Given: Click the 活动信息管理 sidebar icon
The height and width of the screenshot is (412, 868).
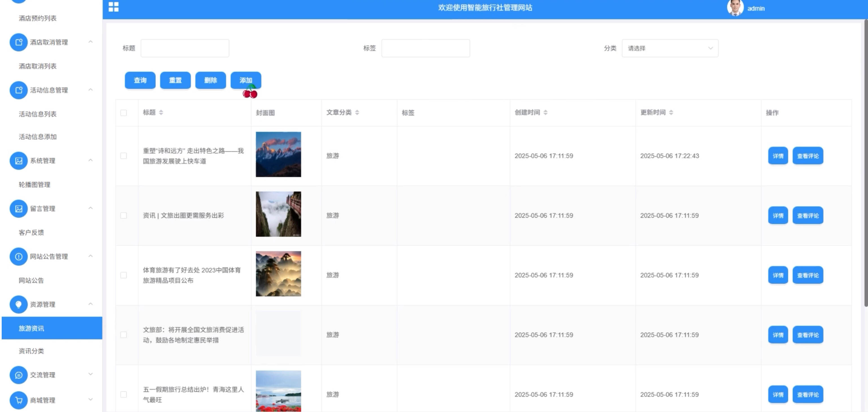Looking at the screenshot, I should click(19, 90).
